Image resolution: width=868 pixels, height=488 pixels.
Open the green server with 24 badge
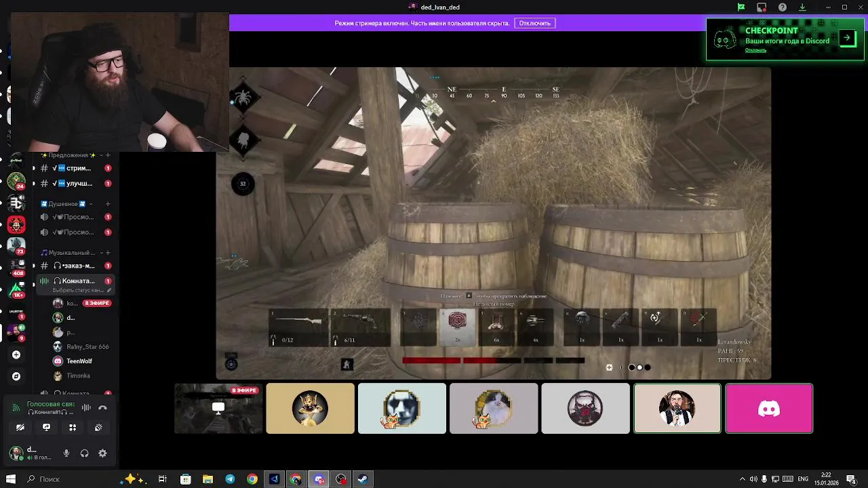coord(16,182)
